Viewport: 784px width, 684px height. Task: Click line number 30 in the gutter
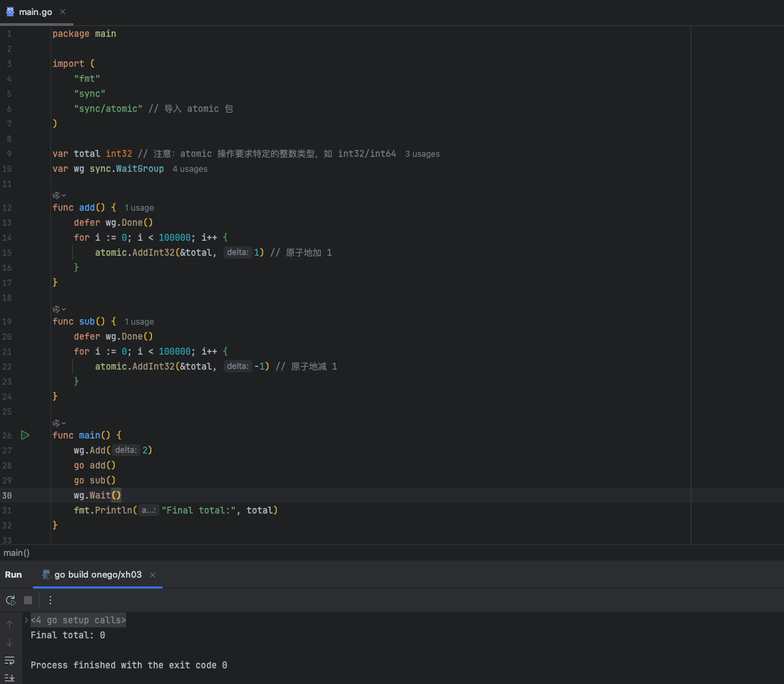coord(7,496)
